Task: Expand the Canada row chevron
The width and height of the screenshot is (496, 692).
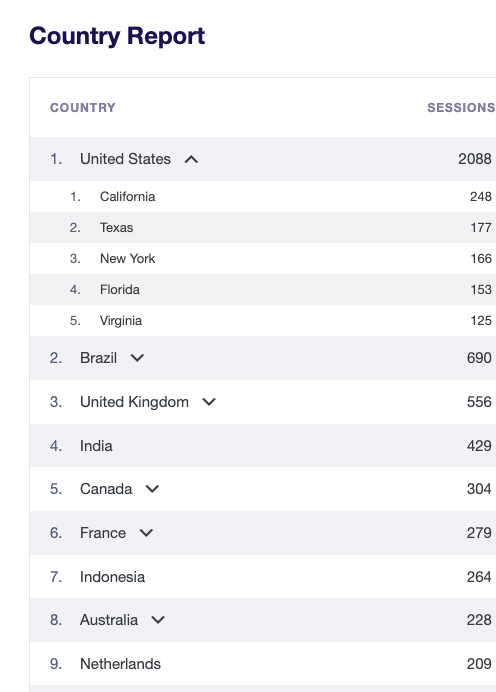Action: pos(152,489)
